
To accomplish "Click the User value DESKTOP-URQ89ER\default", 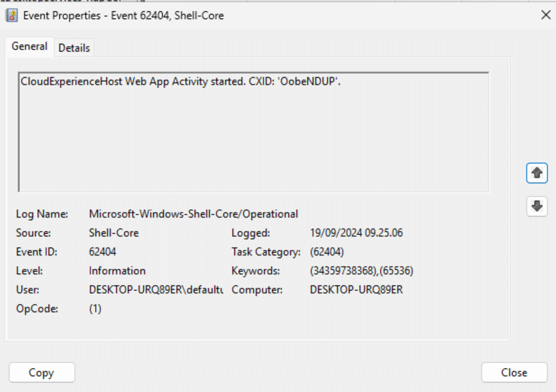I will (156, 289).
